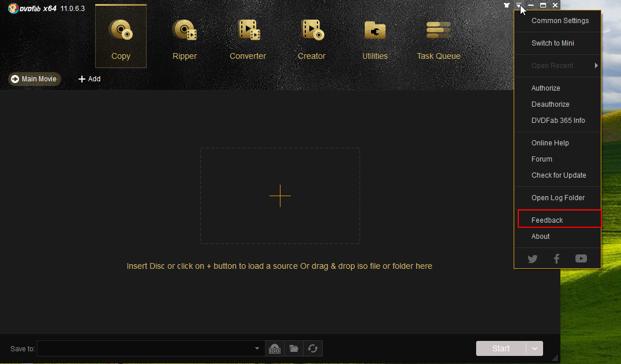Click the refresh icon beside Save to
Viewport: 621px width, 364px height.
313,348
